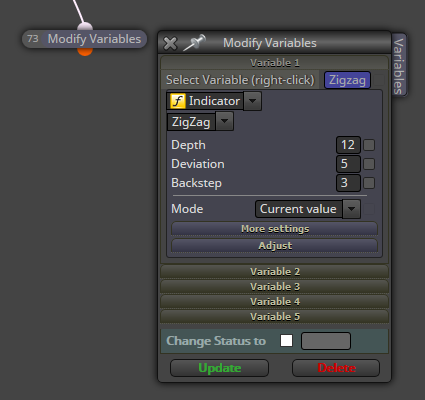Image resolution: width=425 pixels, height=400 pixels.
Task: Toggle the checkbox next to Depth
Action: (369, 145)
